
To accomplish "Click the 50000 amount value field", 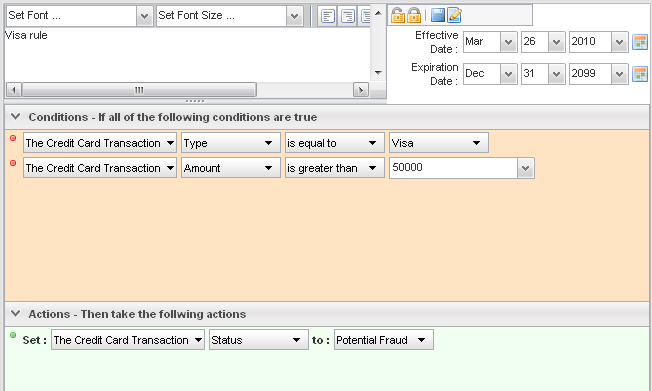I will click(x=453, y=168).
